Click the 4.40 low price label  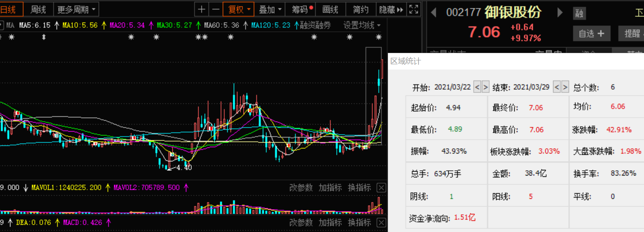tap(184, 168)
